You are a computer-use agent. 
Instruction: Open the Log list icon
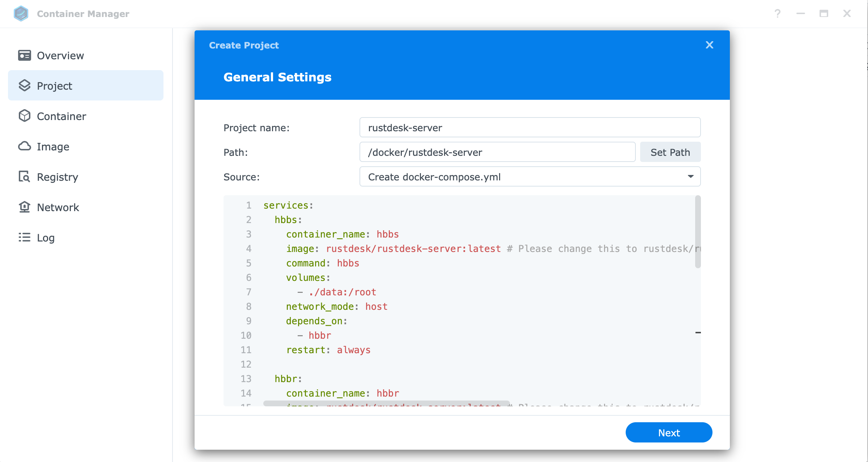tap(24, 238)
